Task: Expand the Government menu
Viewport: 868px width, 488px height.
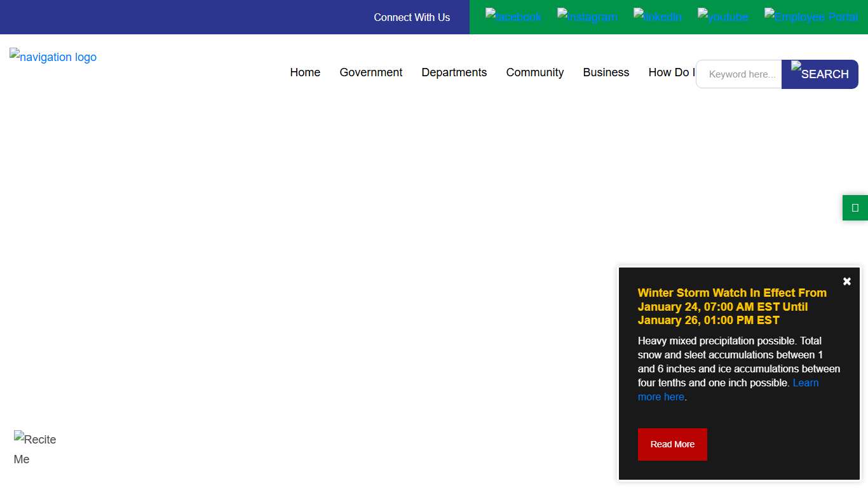Action: (370, 72)
